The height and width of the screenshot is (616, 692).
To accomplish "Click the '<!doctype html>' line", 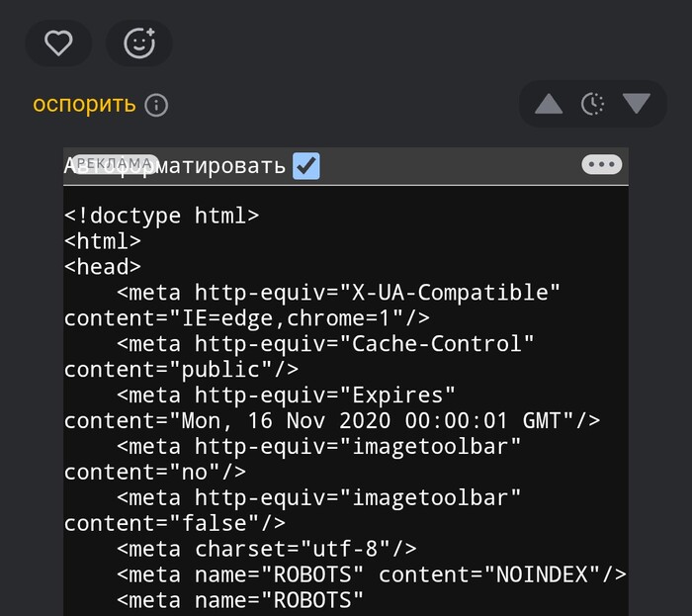I will tap(161, 216).
